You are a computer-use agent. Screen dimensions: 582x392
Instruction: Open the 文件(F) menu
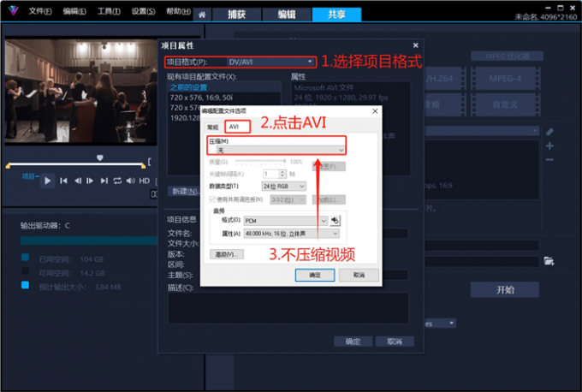40,11
